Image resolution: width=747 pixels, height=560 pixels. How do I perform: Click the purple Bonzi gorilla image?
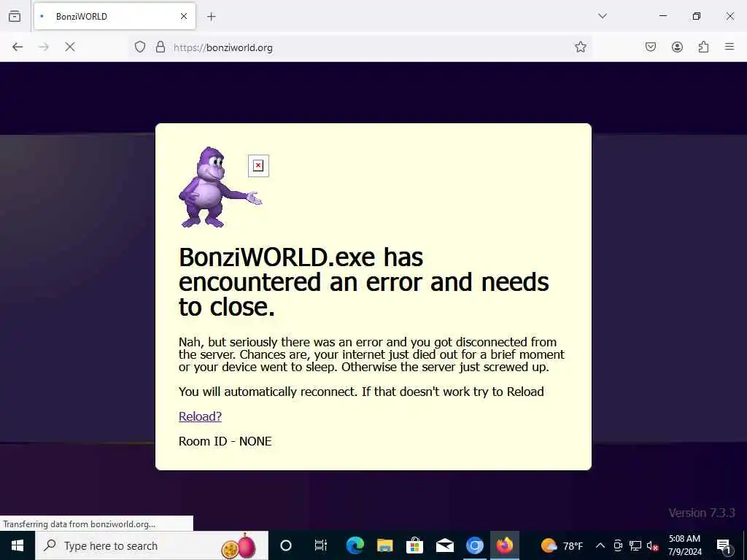coord(220,187)
